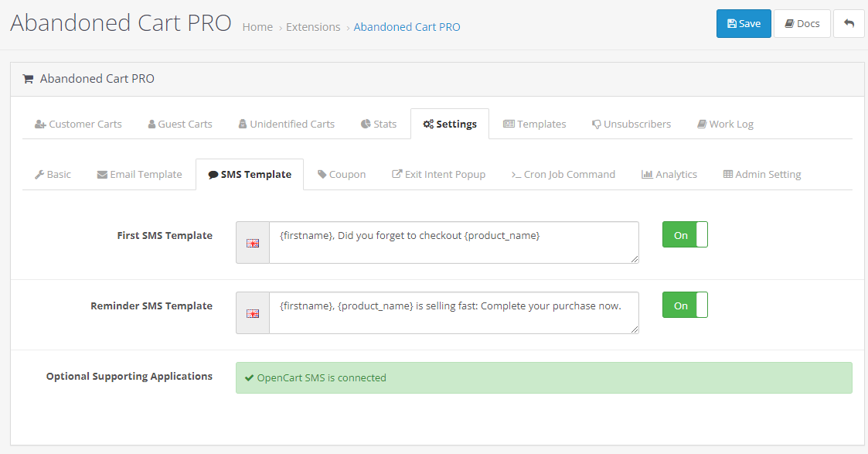Click the Extensions breadcrumb link
The height and width of the screenshot is (454, 868).
point(313,27)
